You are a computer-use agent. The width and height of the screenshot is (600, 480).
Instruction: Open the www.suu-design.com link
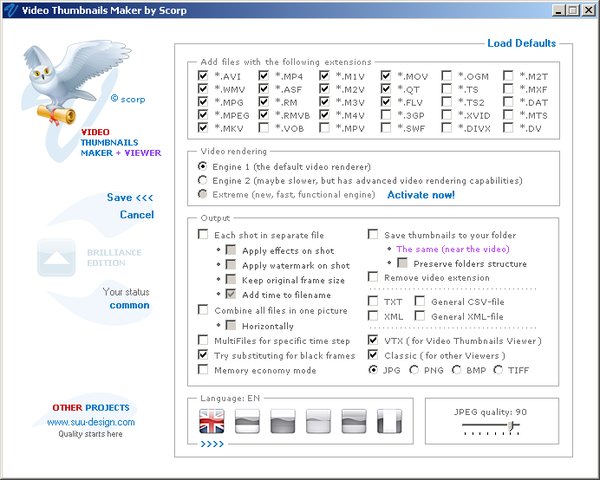pos(91,422)
